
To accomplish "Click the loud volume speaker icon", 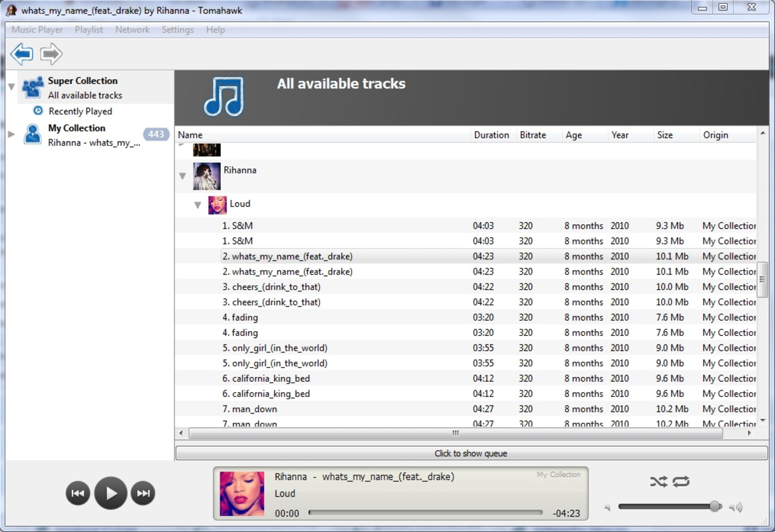I will tap(736, 507).
